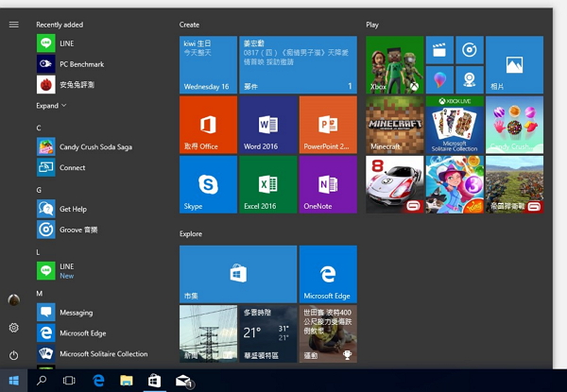The width and height of the screenshot is (567, 392).
Task: Launch PowerPoint tile
Action: [x=328, y=125]
